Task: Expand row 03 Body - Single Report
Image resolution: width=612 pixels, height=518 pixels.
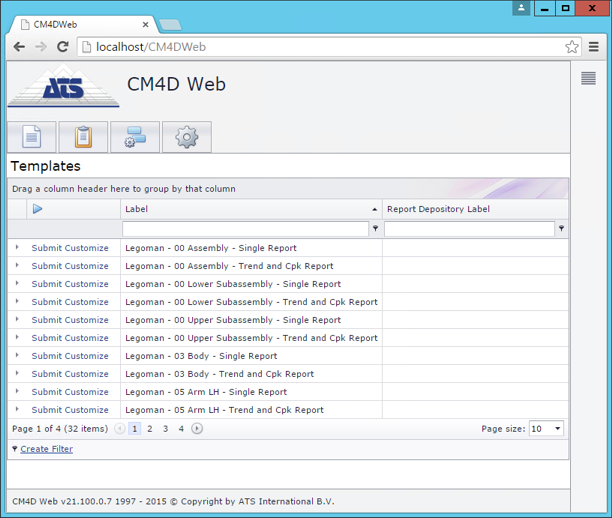Action: tap(17, 355)
